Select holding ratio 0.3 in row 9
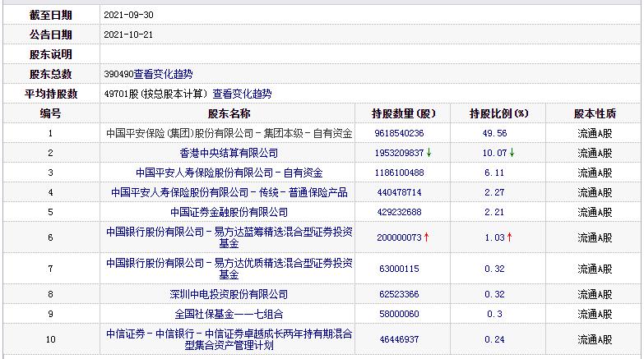 coord(494,314)
